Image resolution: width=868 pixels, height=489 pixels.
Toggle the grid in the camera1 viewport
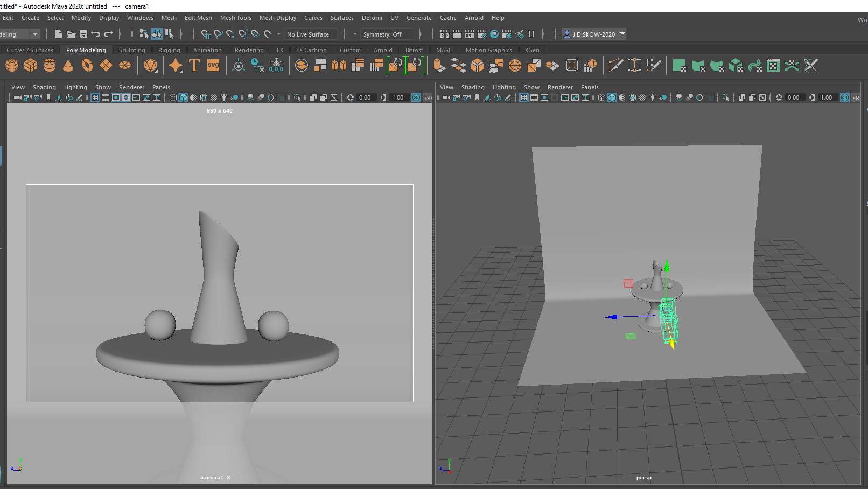(95, 97)
